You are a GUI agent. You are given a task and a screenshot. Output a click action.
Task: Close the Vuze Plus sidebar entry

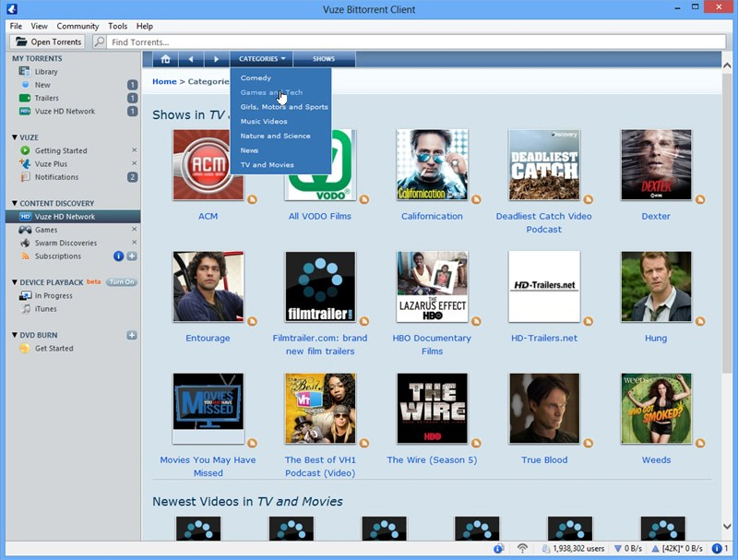(134, 163)
